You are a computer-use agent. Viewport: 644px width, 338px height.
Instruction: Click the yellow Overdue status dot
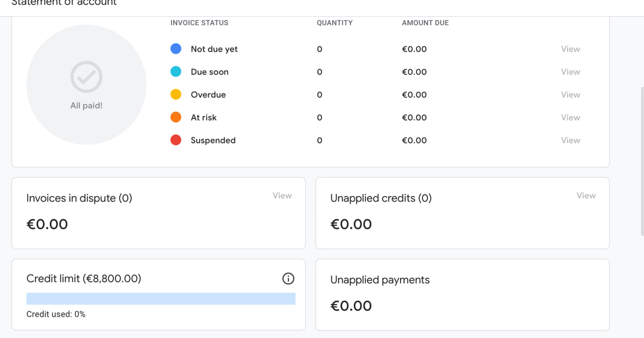click(x=176, y=94)
